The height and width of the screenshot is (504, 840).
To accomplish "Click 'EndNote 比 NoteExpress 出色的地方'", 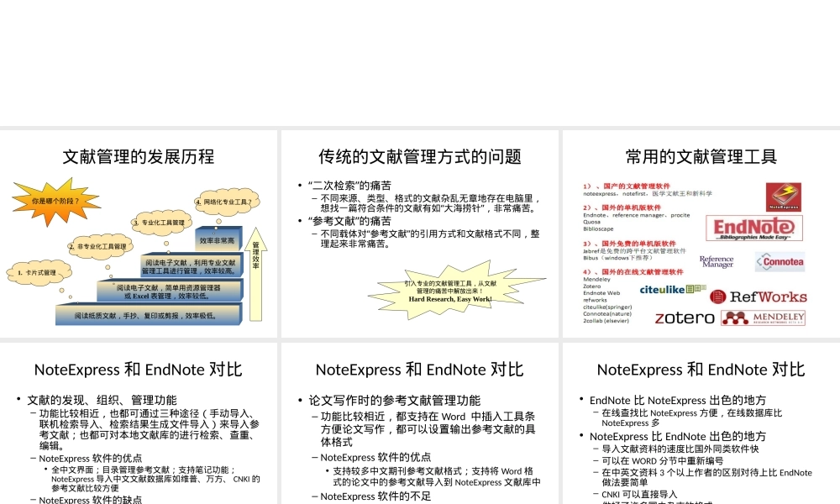I will coord(678,400).
